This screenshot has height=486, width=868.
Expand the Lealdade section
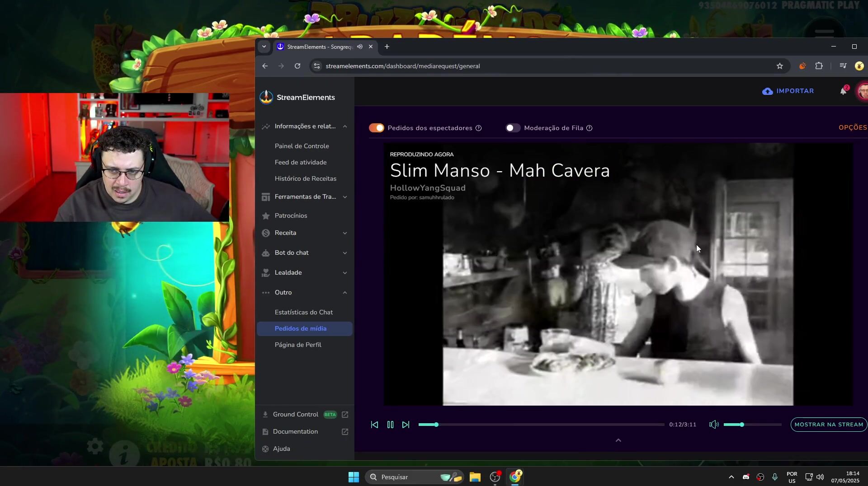point(345,273)
